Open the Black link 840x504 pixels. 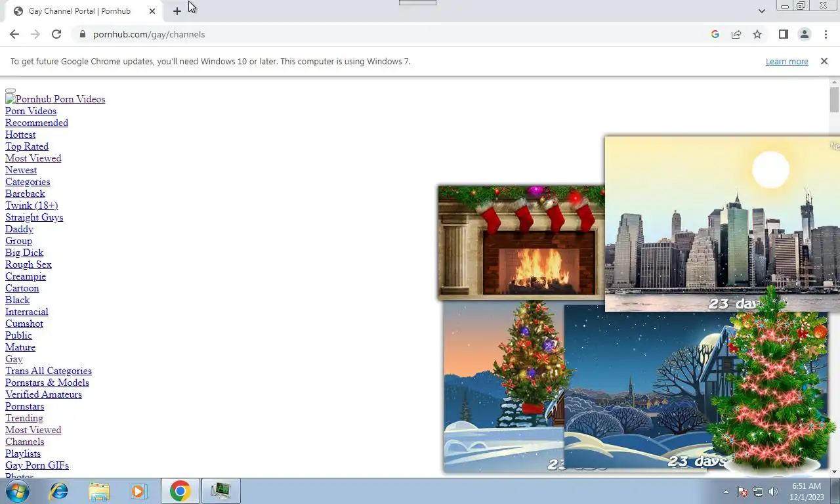coord(18,300)
